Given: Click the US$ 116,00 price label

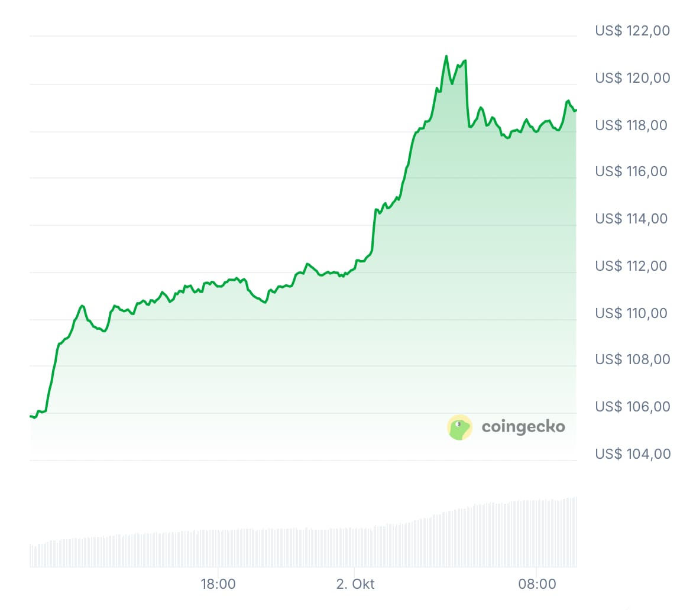Looking at the screenshot, I should pyautogui.click(x=631, y=171).
